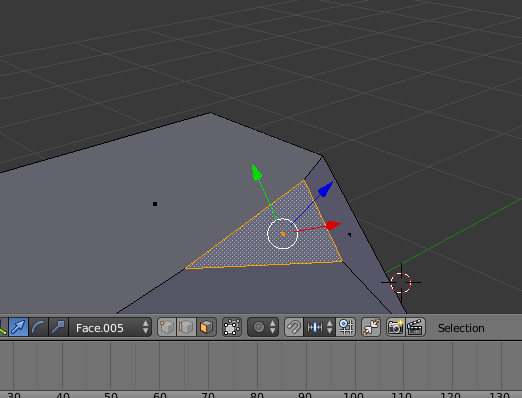This screenshot has width=522, height=398.
Task: Open the snap element type dropdown
Action: (319, 327)
